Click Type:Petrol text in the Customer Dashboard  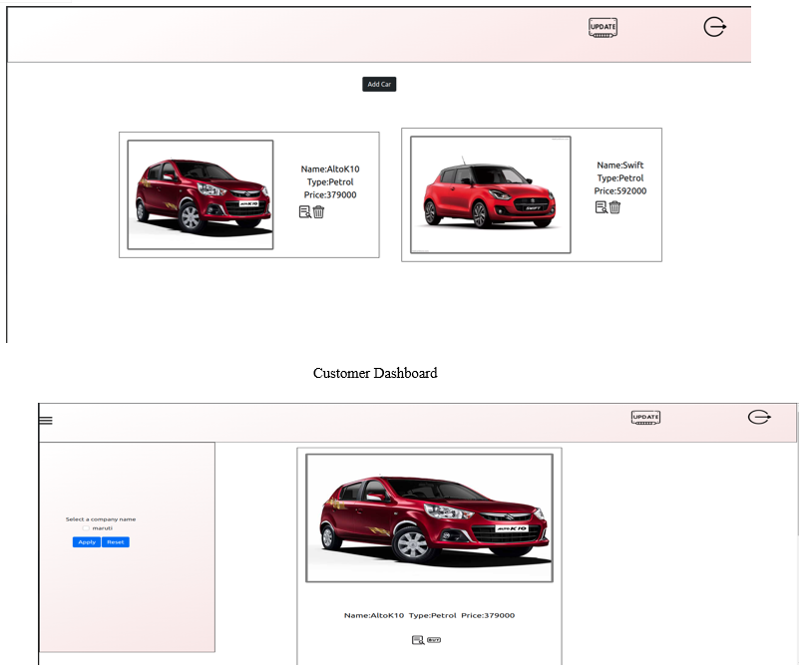(x=433, y=615)
